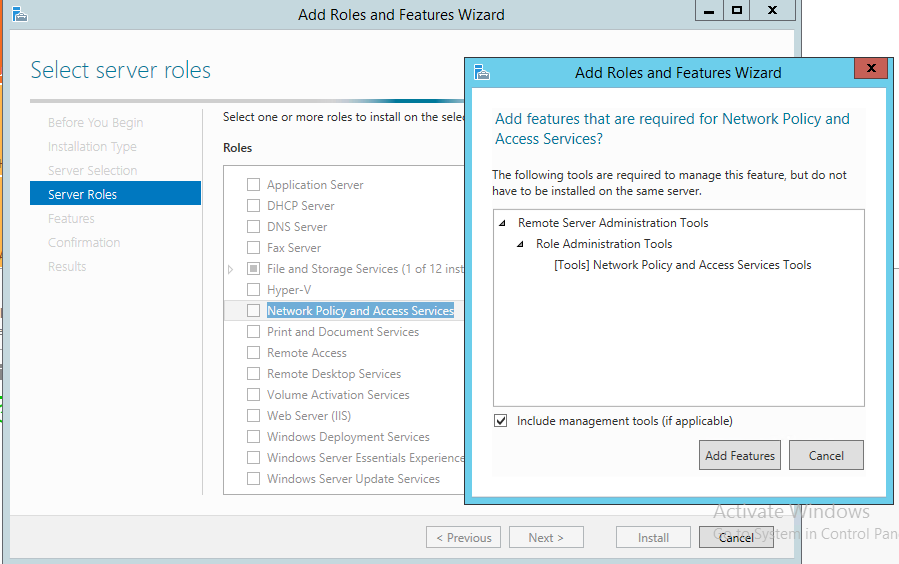Cancel the required features dialog
Viewport: 899px width, 564px height.
(x=826, y=455)
